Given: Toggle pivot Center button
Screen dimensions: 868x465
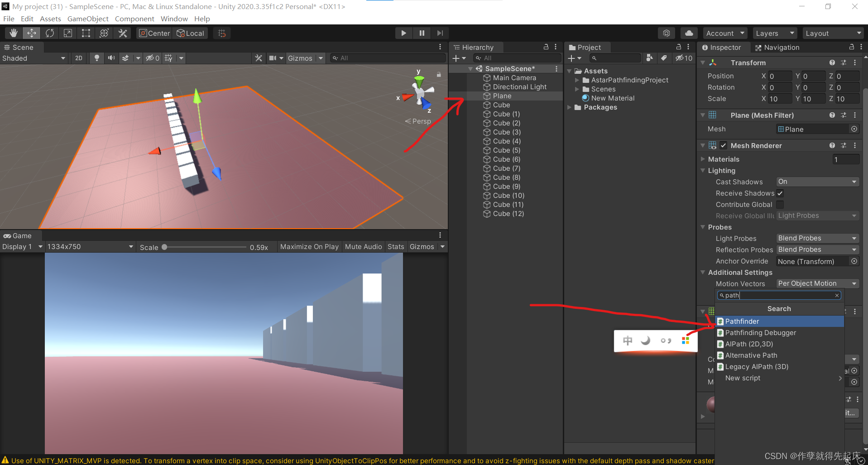Looking at the screenshot, I should 154,33.
